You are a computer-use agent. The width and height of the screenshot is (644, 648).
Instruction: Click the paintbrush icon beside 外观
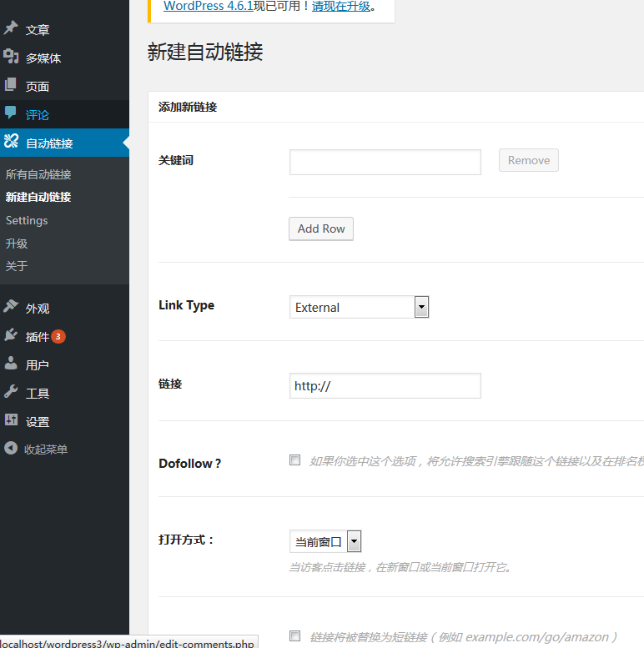click(x=11, y=308)
